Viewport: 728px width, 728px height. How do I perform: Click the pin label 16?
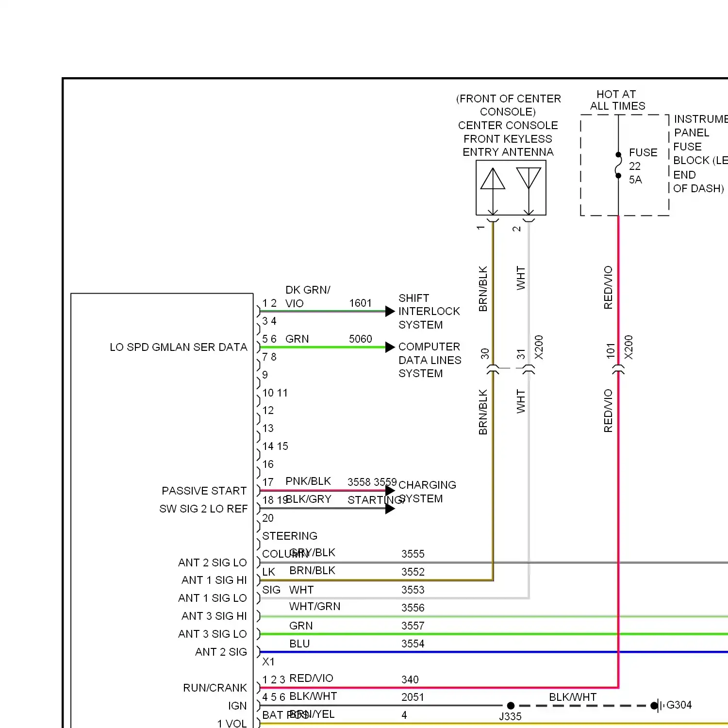(268, 464)
